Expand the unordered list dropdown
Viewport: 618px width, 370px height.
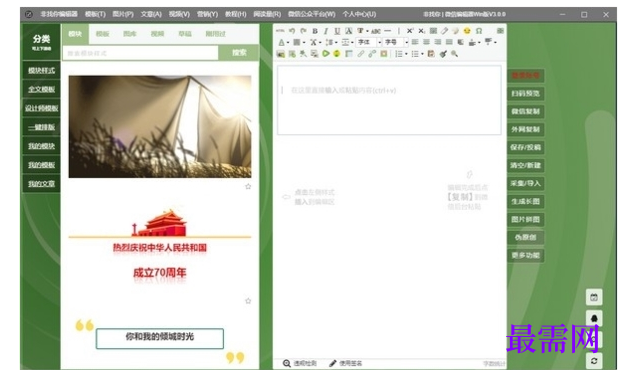[x=422, y=54]
